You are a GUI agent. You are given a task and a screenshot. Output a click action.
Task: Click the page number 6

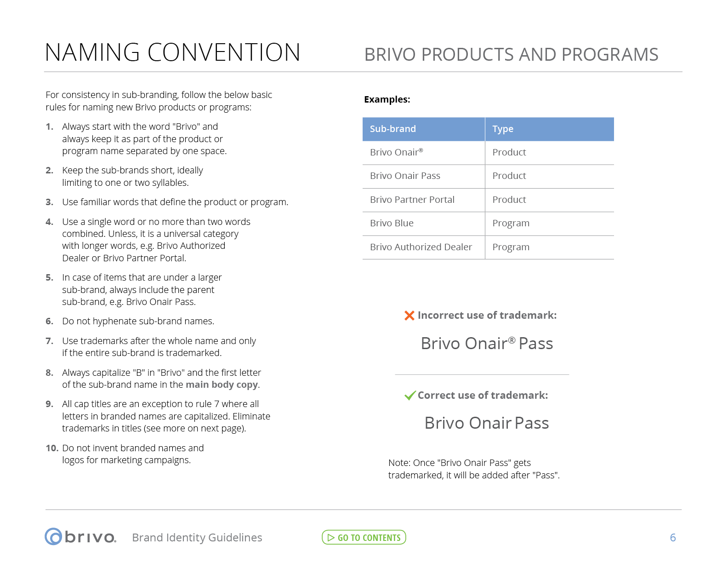(x=673, y=538)
